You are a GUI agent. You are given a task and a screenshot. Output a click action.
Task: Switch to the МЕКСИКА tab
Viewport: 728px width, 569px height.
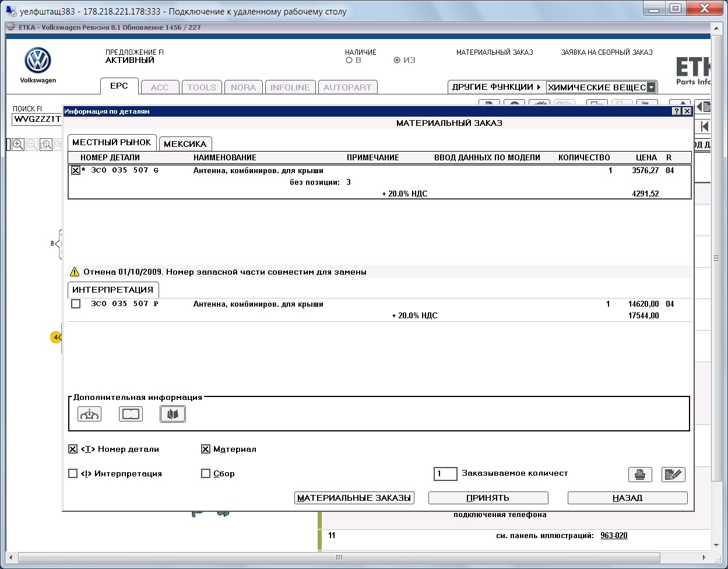(185, 144)
